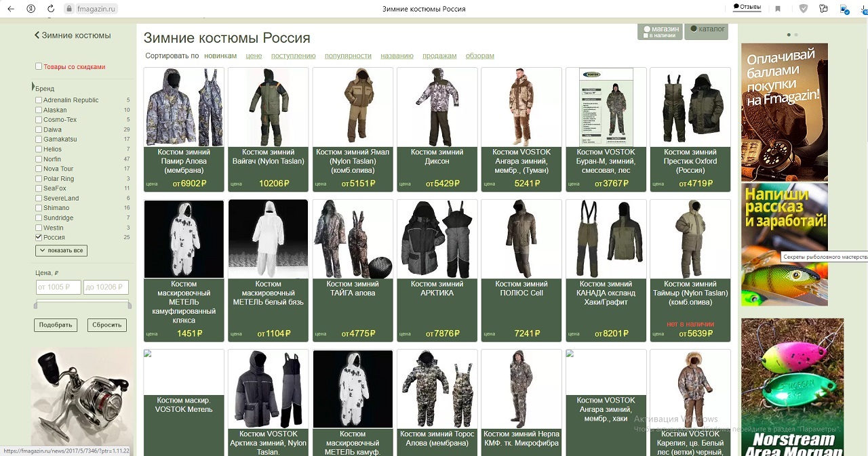This screenshot has height=456, width=868.
Task: Expand brand list with 'показать все'
Action: pos(61,251)
